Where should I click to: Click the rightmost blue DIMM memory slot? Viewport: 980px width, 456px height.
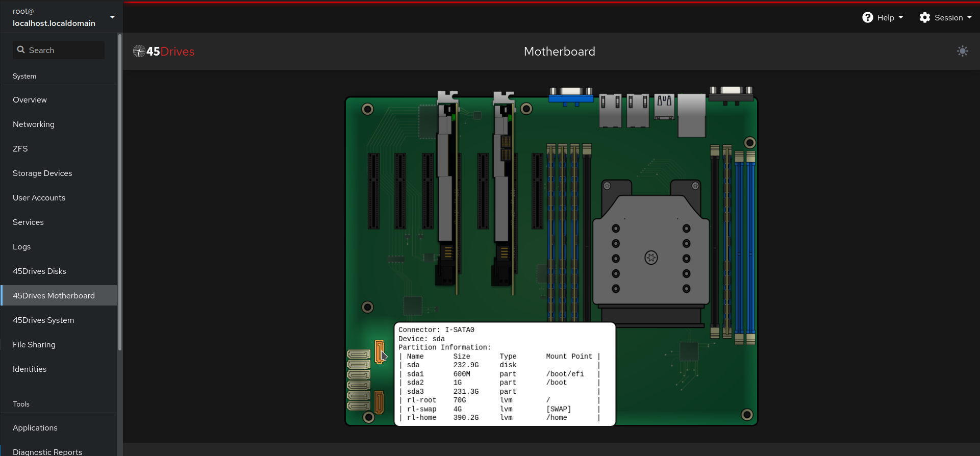point(750,247)
